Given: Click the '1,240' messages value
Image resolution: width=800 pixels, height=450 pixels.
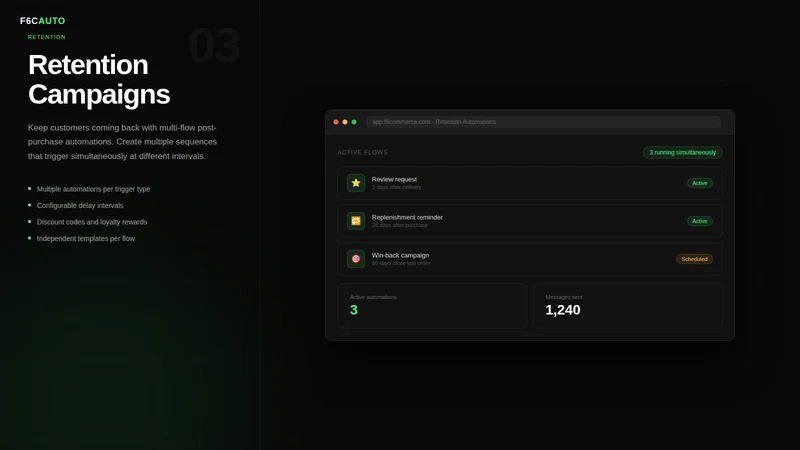Looking at the screenshot, I should pos(563,310).
